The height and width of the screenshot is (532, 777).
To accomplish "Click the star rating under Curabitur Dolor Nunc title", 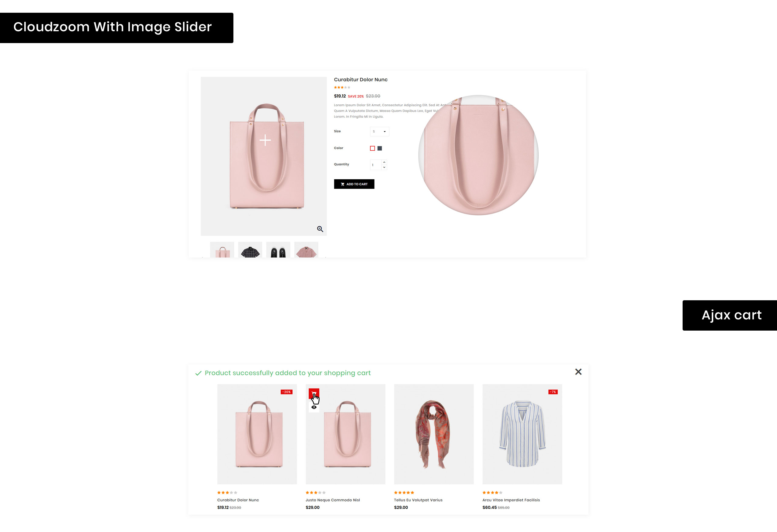I will tap(342, 88).
